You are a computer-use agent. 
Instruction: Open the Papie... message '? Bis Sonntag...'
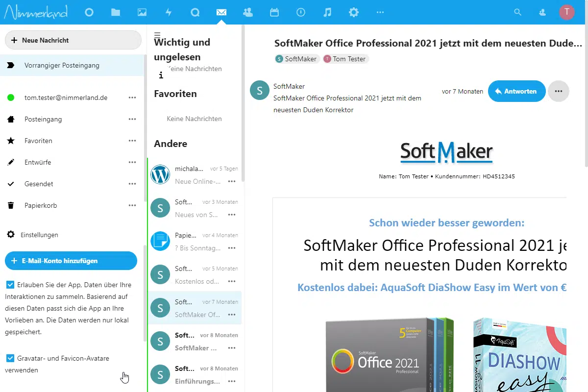(x=195, y=241)
